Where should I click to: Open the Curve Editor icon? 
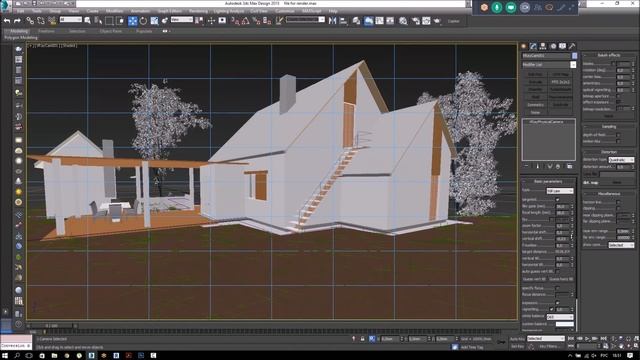(x=379, y=20)
